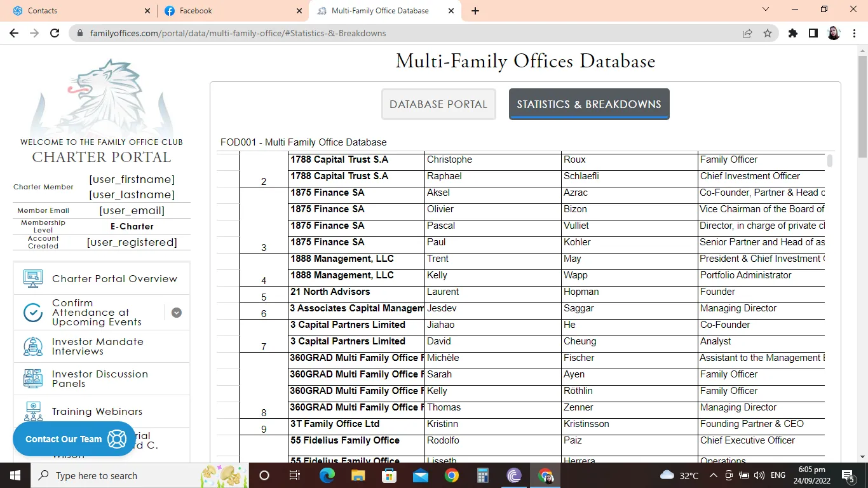868x488 pixels.
Task: Go back to the previous page
Action: click(x=14, y=33)
